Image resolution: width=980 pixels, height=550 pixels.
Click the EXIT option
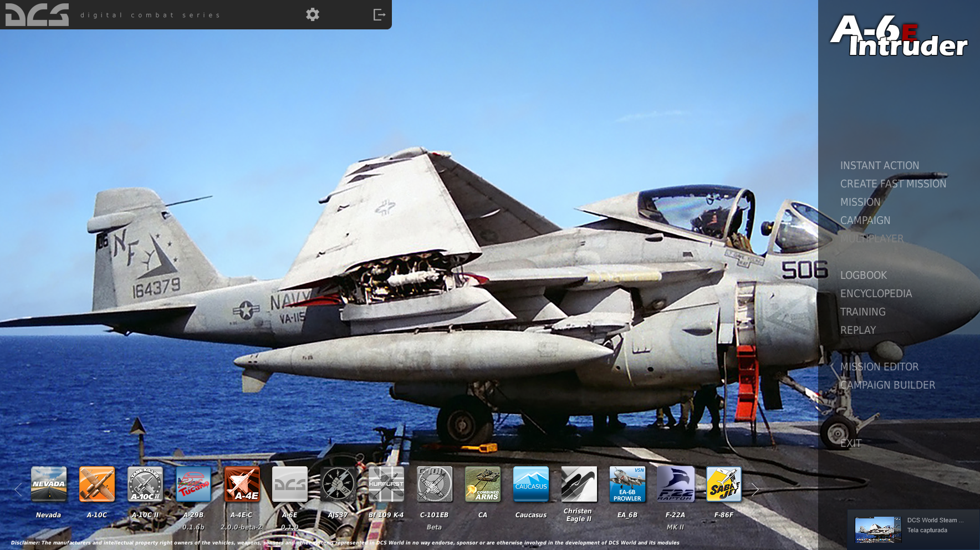(x=851, y=443)
